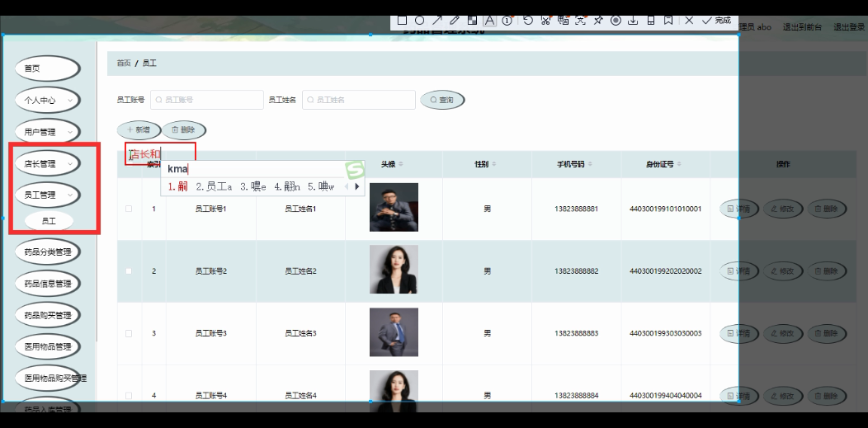The height and width of the screenshot is (428, 868).
Task: Open the 员工 submenu item
Action: tap(49, 221)
